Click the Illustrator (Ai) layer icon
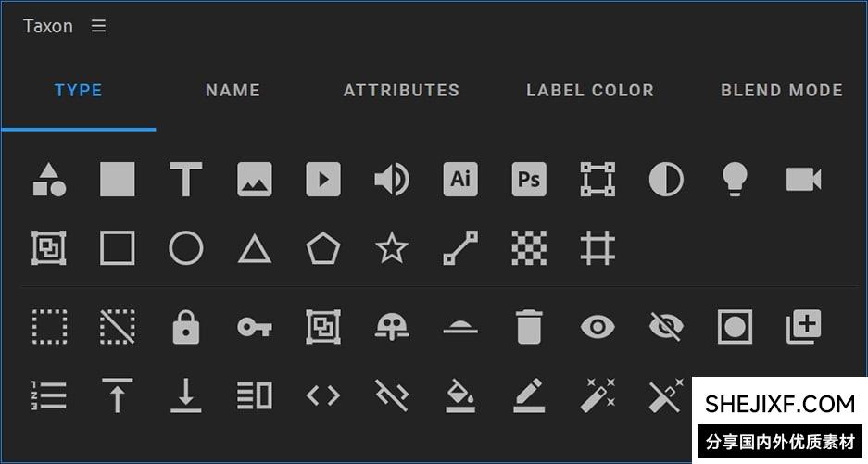This screenshot has width=868, height=464. coord(460,179)
